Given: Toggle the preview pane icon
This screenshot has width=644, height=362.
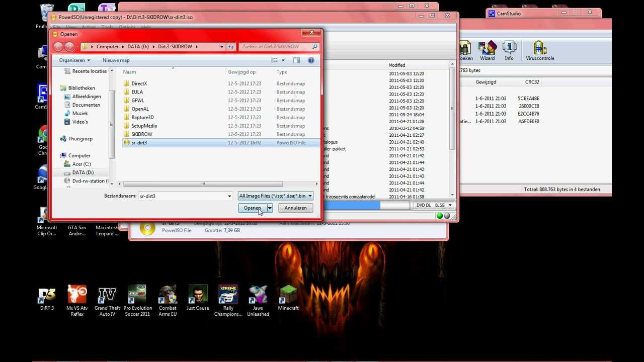Looking at the screenshot, I should point(296,60).
